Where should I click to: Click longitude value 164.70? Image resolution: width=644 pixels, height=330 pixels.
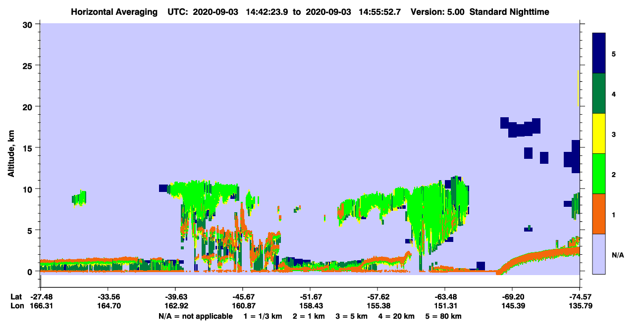(108, 306)
